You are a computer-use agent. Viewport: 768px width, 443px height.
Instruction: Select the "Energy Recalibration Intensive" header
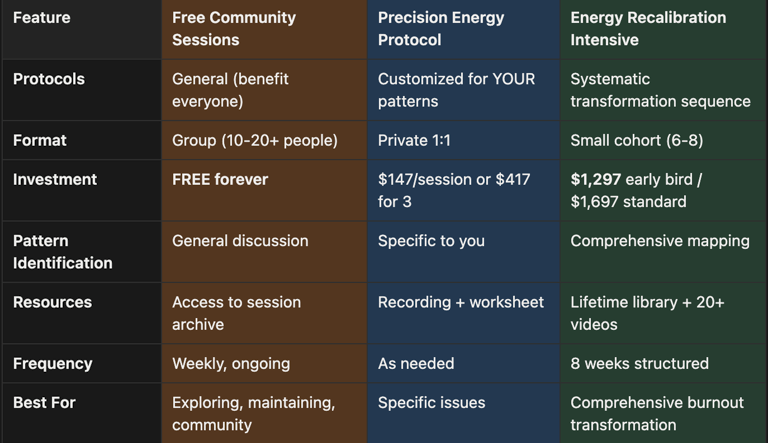tap(648, 29)
